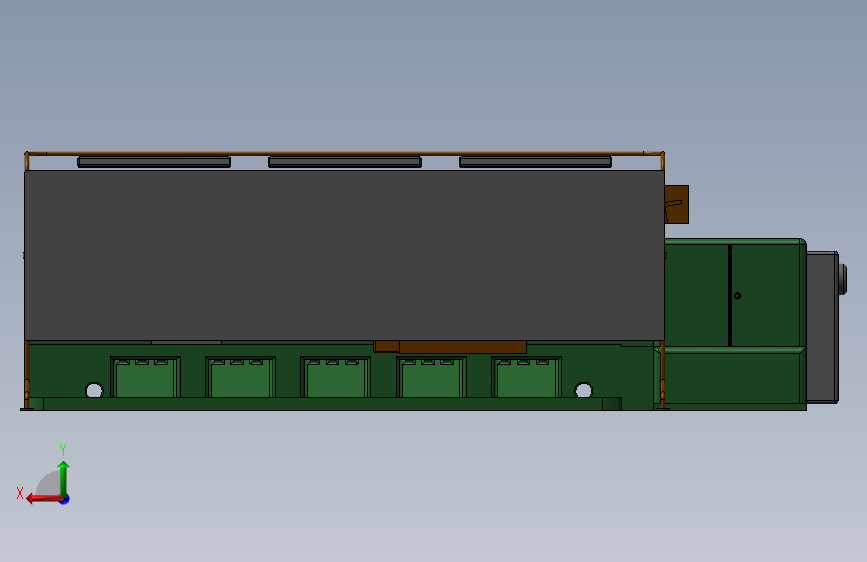Select the middle green terminal connector
The height and width of the screenshot is (562, 867).
(x=336, y=377)
